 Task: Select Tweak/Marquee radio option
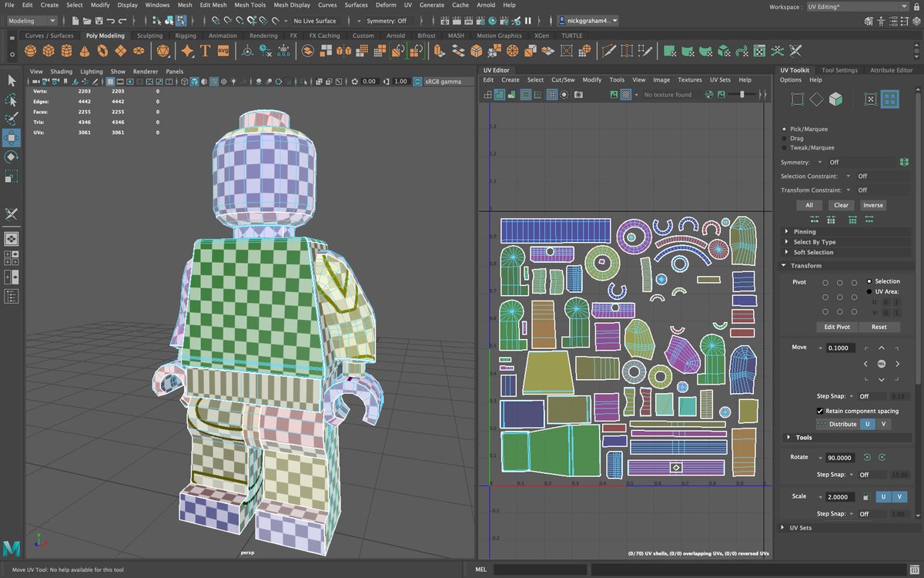point(785,147)
